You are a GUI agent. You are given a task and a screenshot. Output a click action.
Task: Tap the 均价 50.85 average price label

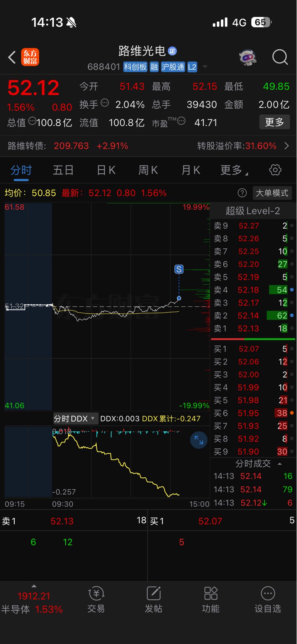click(x=30, y=193)
